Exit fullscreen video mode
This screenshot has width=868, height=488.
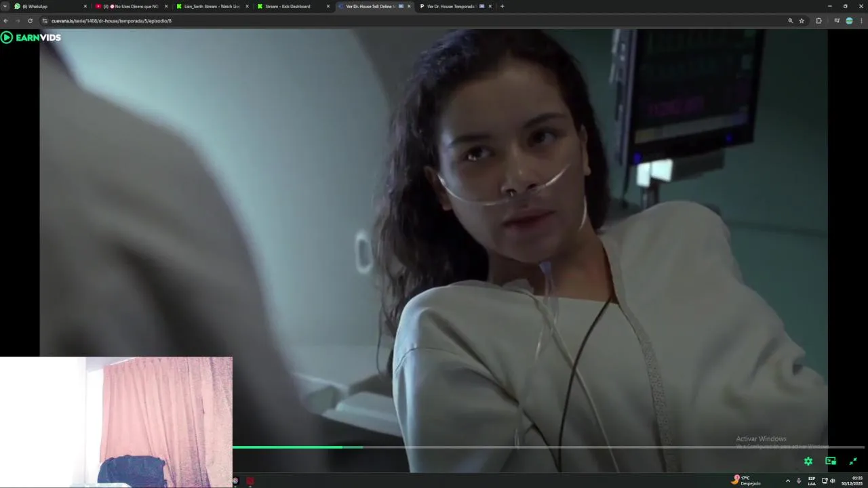pyautogui.click(x=853, y=461)
